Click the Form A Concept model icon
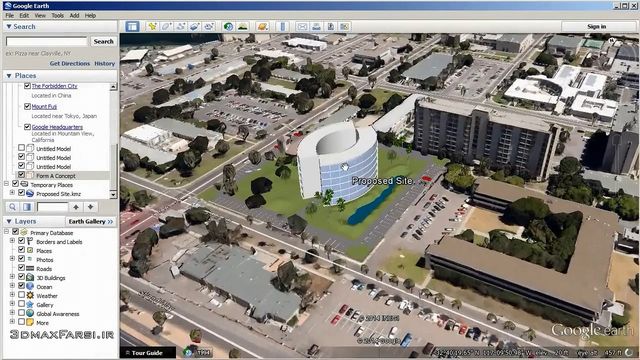640x360 pixels. point(30,176)
